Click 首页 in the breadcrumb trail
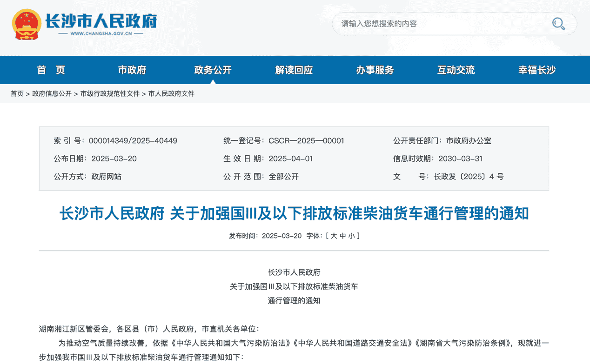The width and height of the screenshot is (590, 364). coord(17,94)
